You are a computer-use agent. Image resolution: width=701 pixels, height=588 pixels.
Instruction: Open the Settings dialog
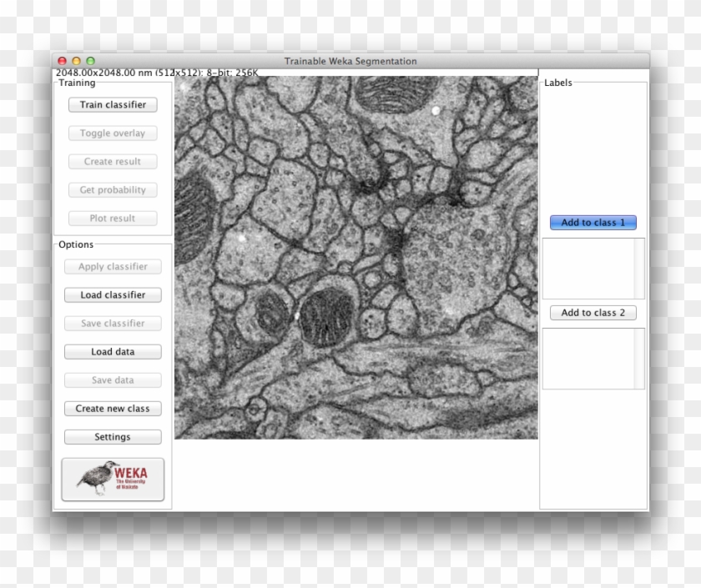pos(112,436)
